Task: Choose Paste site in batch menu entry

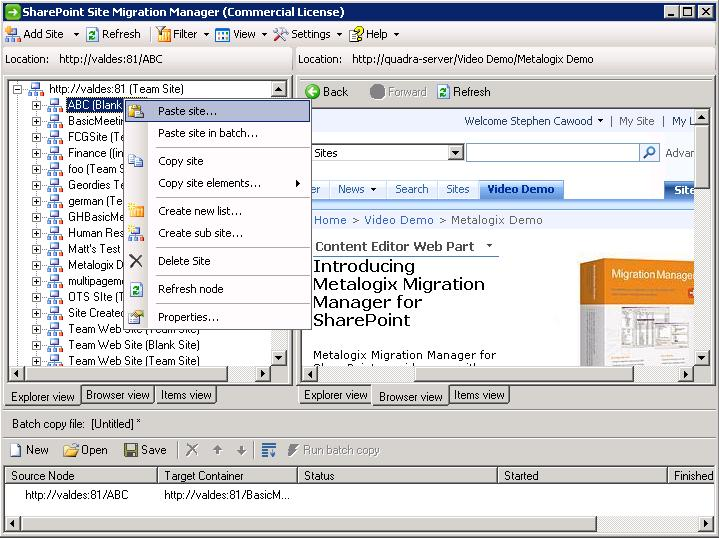Action: [208, 133]
